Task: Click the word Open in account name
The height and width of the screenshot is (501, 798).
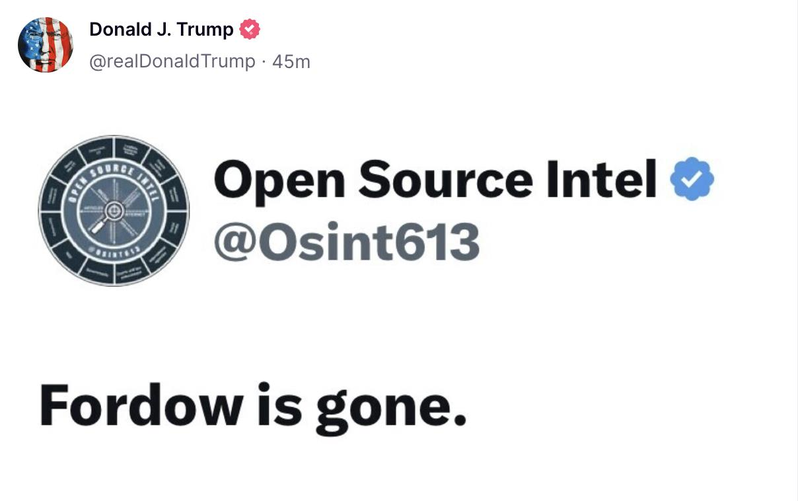Action: point(279,183)
